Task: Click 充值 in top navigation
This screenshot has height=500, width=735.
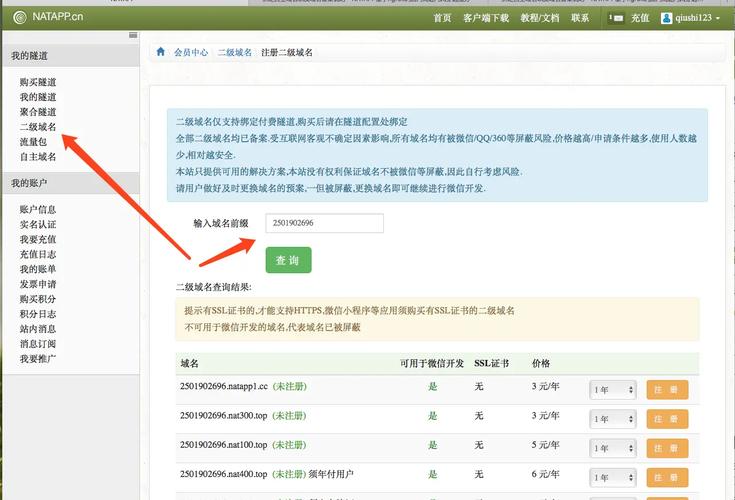Action: (640, 18)
